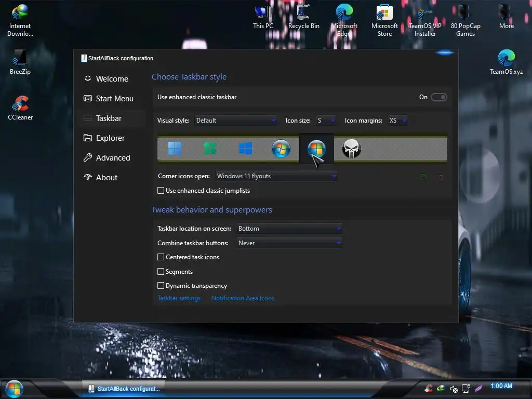532x399 pixels.
Task: Open Microsoft Edge from the desktop
Action: 344,20
